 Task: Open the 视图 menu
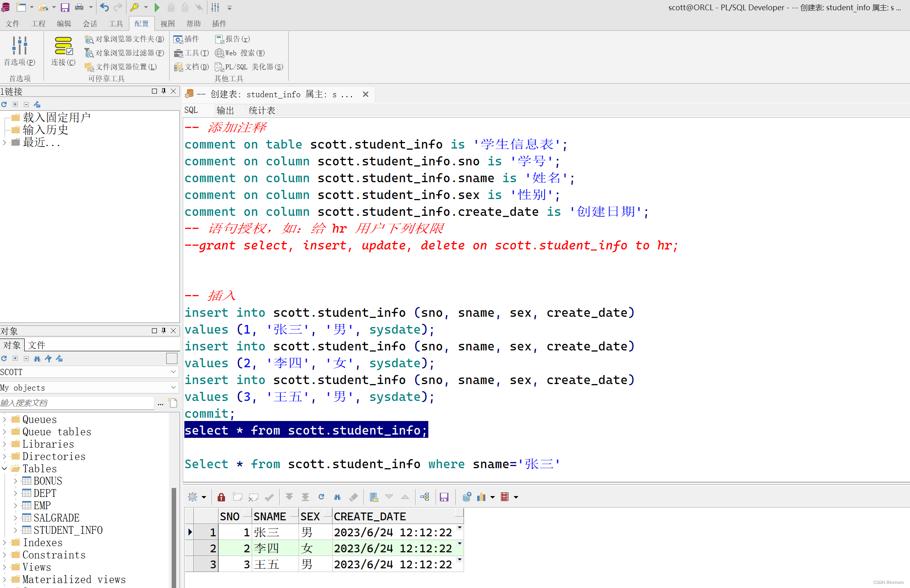click(167, 23)
